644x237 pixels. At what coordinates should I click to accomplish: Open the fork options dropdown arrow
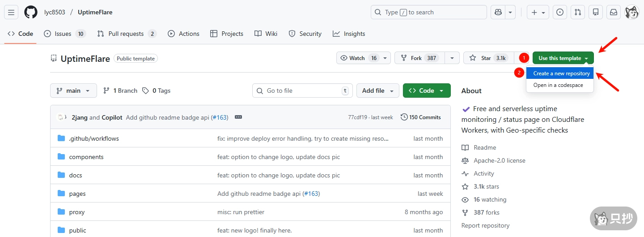pos(452,58)
